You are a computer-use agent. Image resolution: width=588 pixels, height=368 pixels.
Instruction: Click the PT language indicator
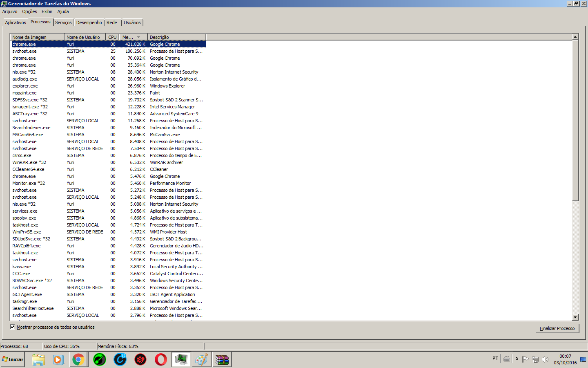(x=495, y=359)
